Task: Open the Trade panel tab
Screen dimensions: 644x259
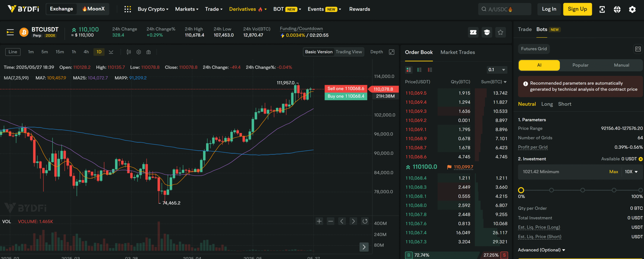Action: (x=525, y=29)
